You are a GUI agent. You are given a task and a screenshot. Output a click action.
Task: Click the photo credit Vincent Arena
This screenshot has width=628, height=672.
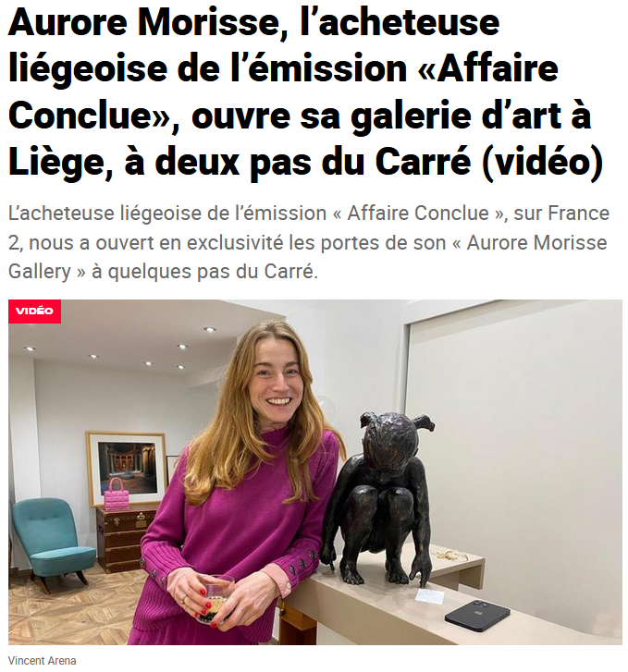pos(42,660)
